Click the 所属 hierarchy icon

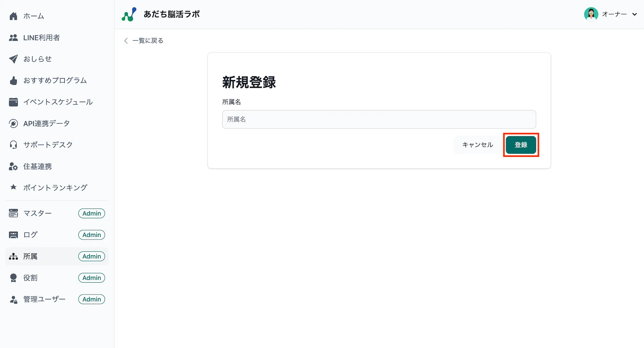click(14, 256)
